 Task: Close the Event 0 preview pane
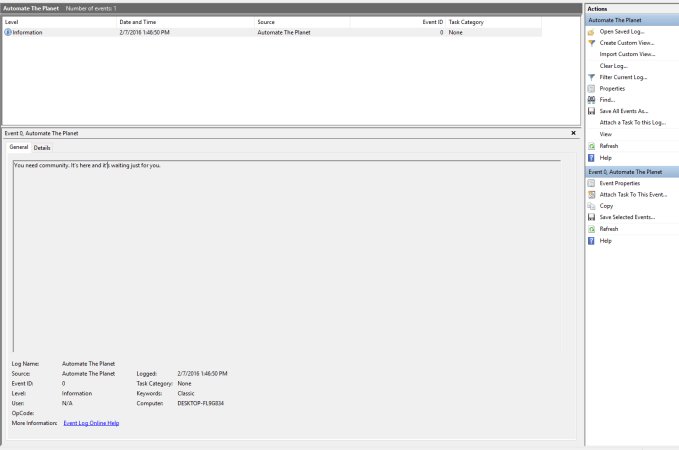tap(573, 133)
